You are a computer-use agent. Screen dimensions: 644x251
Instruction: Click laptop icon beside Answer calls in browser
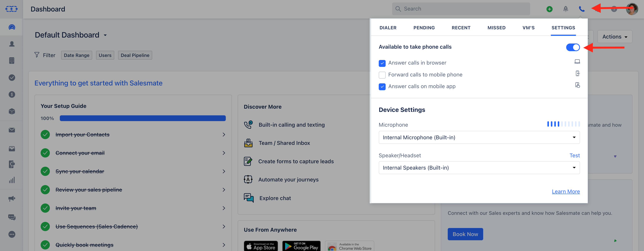pyautogui.click(x=577, y=62)
